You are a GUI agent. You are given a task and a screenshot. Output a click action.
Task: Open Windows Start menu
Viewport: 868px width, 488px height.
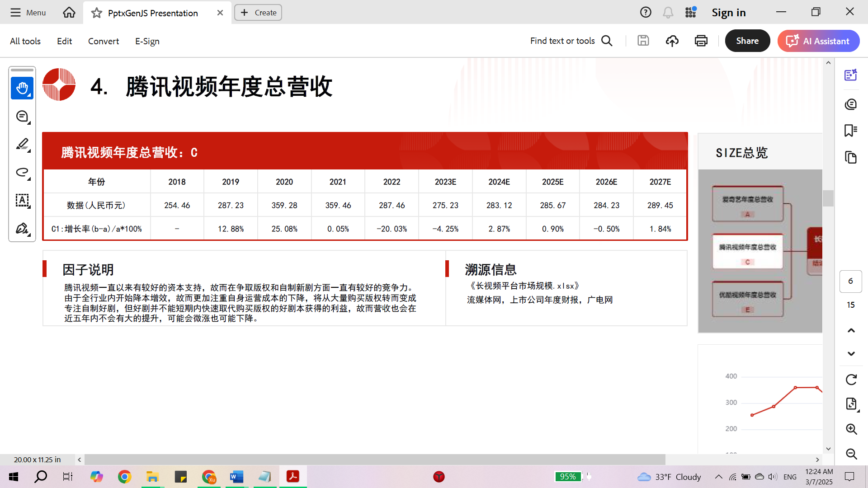point(14,477)
